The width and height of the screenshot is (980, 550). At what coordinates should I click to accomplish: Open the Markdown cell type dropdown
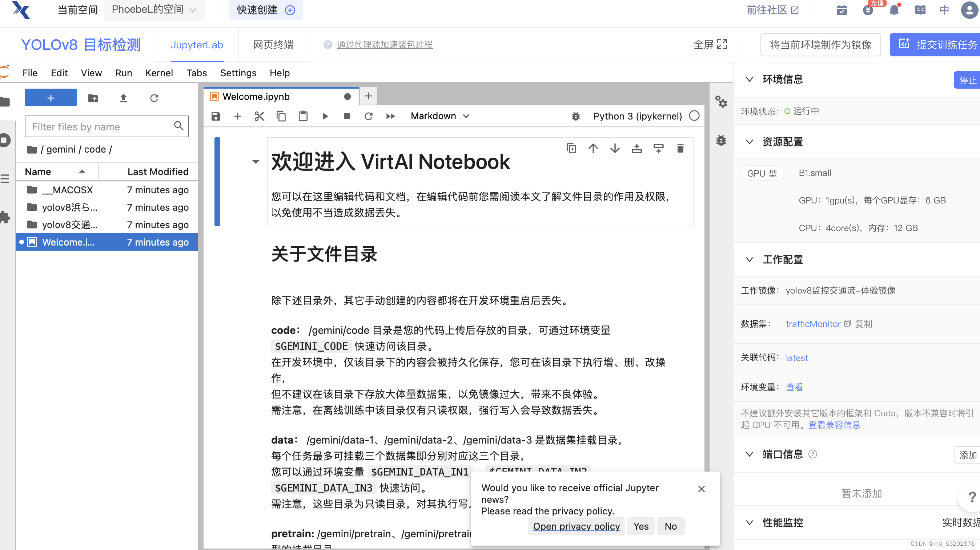(x=440, y=116)
